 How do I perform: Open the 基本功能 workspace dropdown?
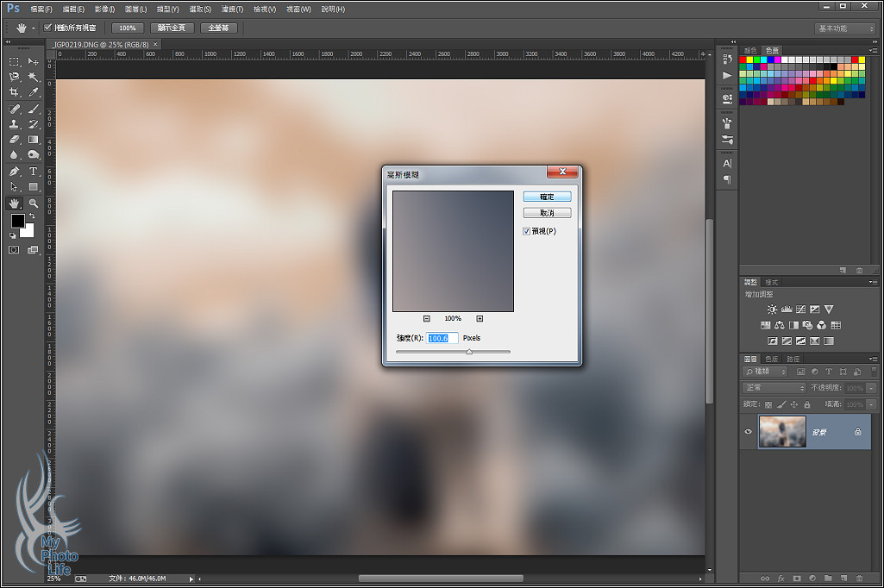844,28
